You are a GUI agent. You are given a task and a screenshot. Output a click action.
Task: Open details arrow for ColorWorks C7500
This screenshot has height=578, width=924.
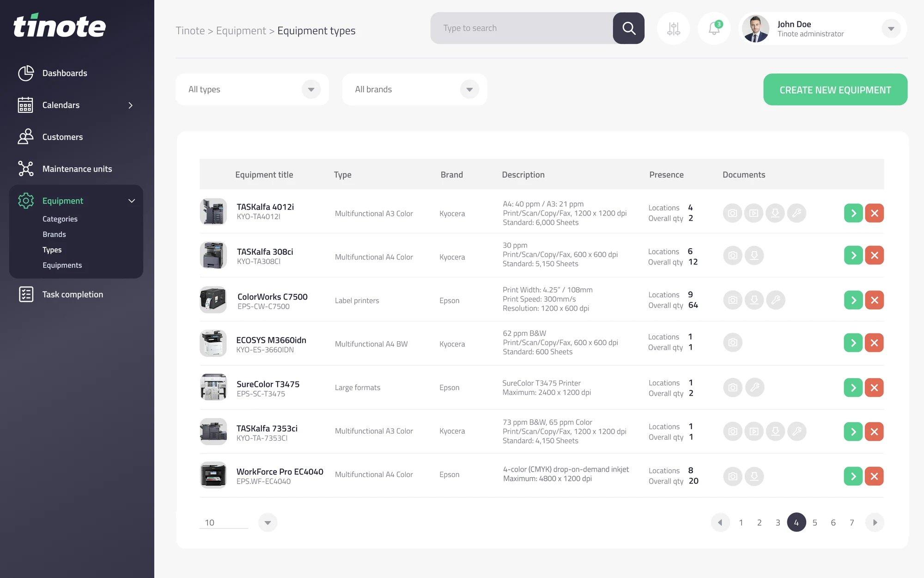pos(853,300)
